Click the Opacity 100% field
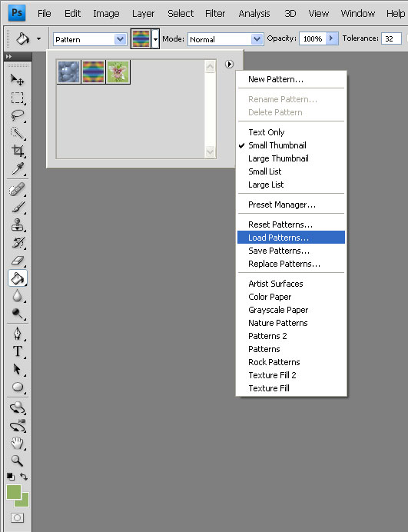 click(x=313, y=38)
